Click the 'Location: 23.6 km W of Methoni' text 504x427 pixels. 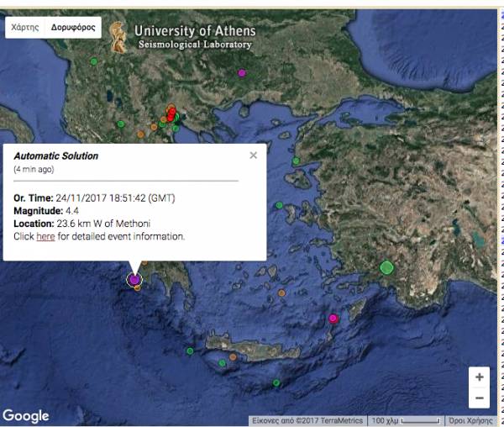[x=82, y=224]
